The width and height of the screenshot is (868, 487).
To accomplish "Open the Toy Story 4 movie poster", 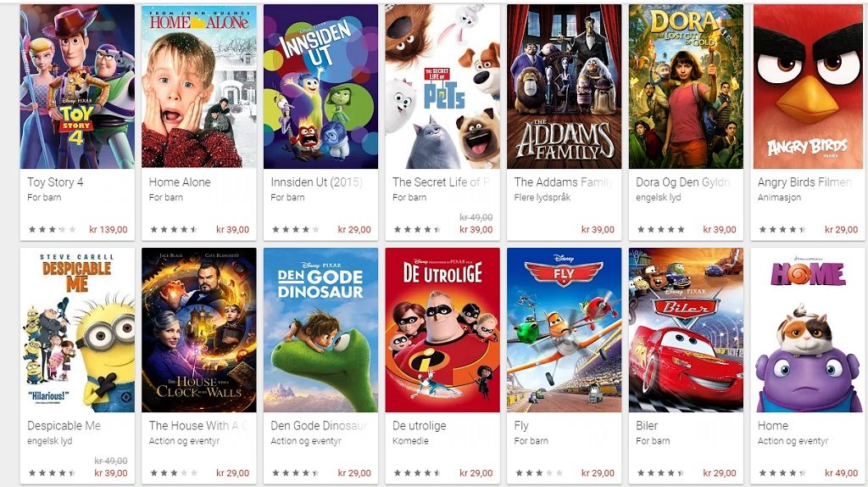I will [x=77, y=87].
